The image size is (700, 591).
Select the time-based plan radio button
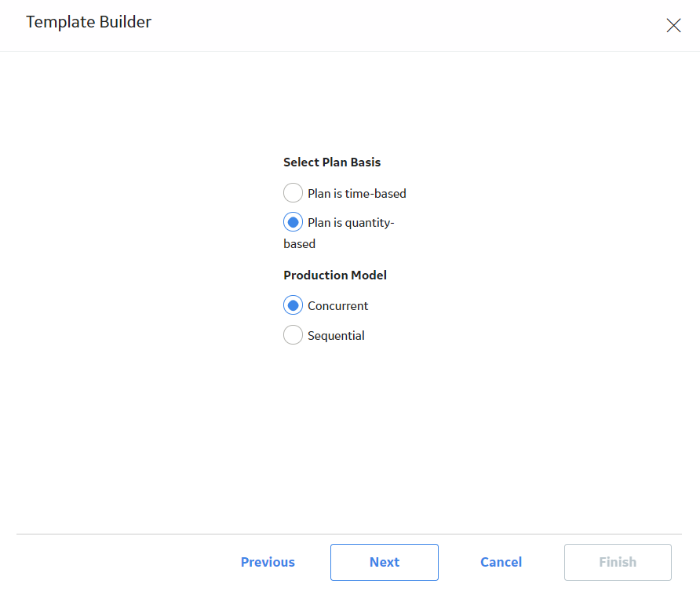pos(293,193)
